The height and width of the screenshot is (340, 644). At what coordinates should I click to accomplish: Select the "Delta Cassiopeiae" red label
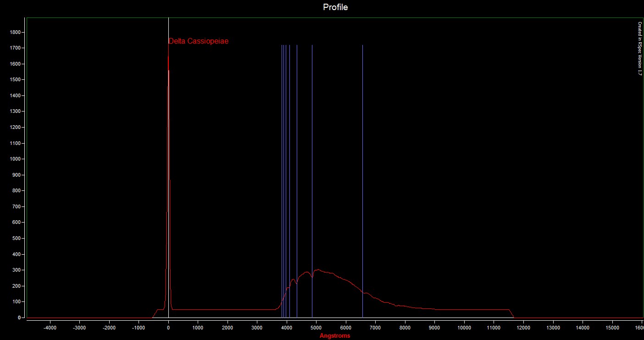(x=199, y=41)
